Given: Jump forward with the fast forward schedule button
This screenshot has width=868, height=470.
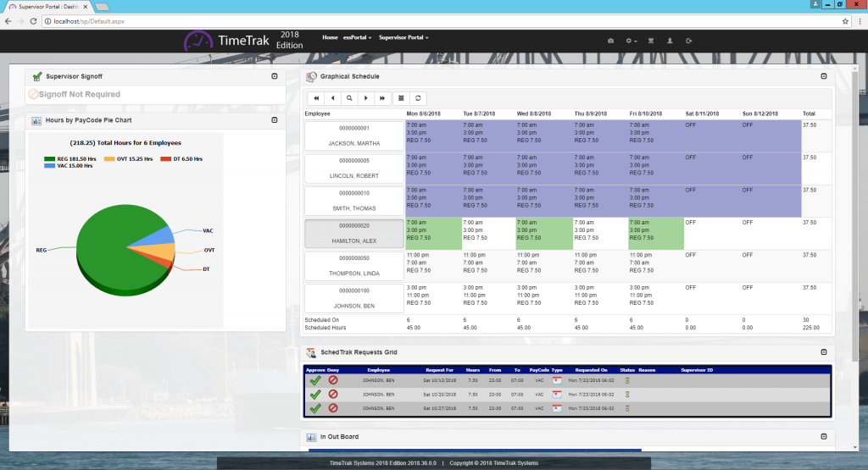Looking at the screenshot, I should click(382, 98).
